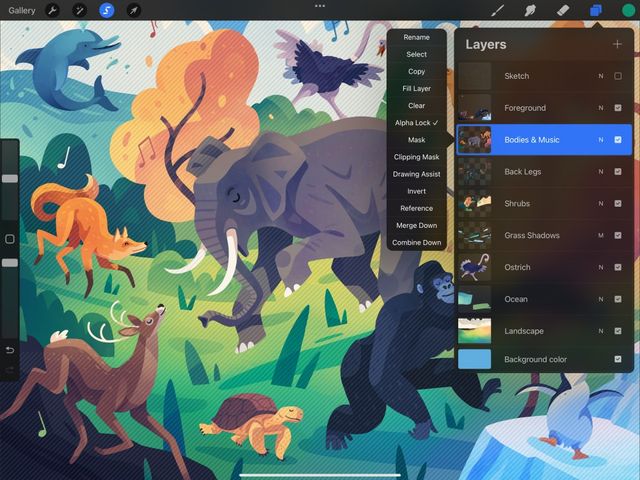Hide the Ocean layer
This screenshot has width=640, height=480.
(618, 299)
